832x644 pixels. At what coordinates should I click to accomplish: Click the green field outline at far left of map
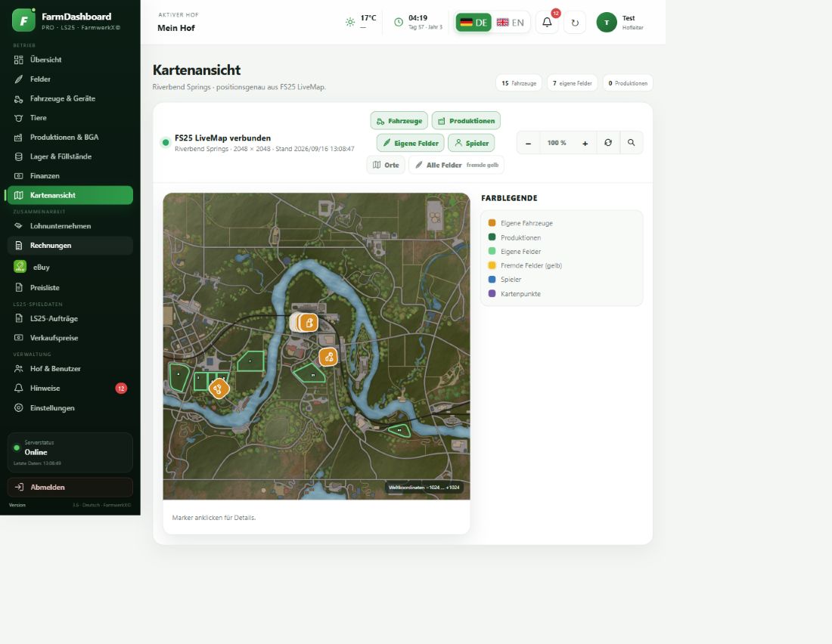pos(178,376)
